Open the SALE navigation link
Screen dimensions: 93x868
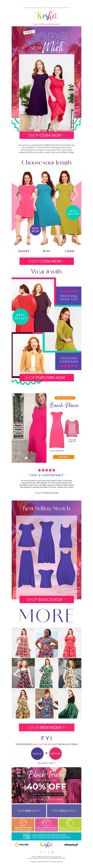point(48,24)
